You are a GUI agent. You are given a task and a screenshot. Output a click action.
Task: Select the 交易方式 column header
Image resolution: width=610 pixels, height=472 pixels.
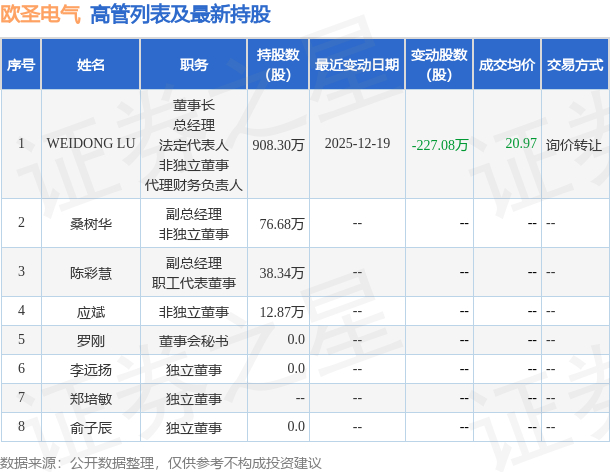[x=575, y=65]
